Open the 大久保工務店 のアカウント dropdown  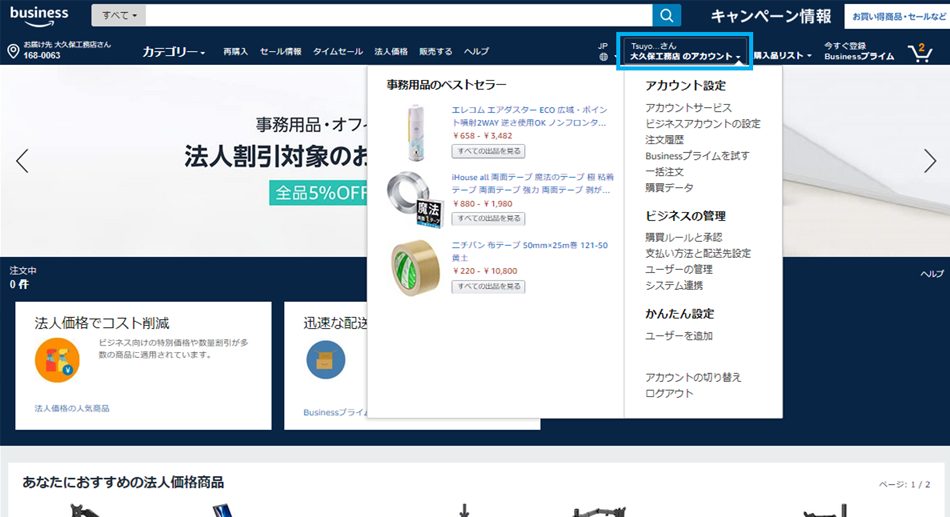[685, 51]
